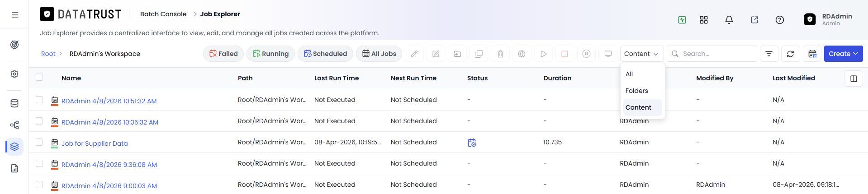The height and width of the screenshot is (194, 868).
Task: Open the apps grid icon
Action: pos(704,20)
